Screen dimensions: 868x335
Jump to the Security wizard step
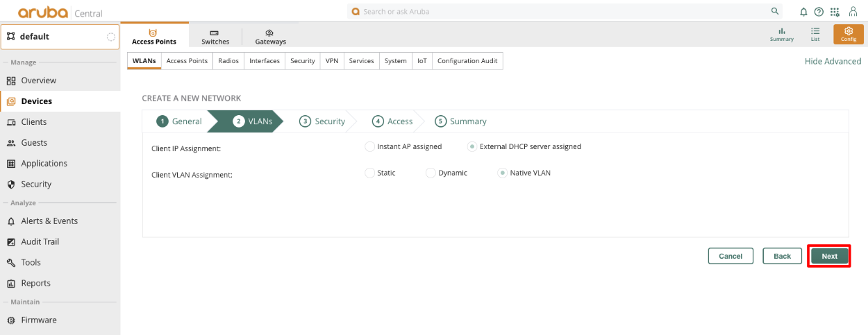click(x=322, y=121)
